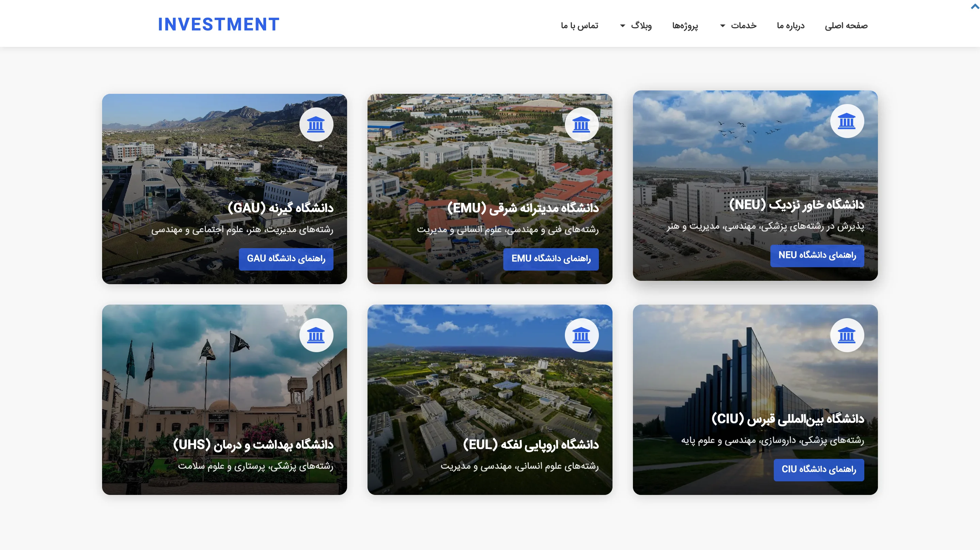Click the institution icon on the NEU card
The image size is (980, 550).
point(847,121)
